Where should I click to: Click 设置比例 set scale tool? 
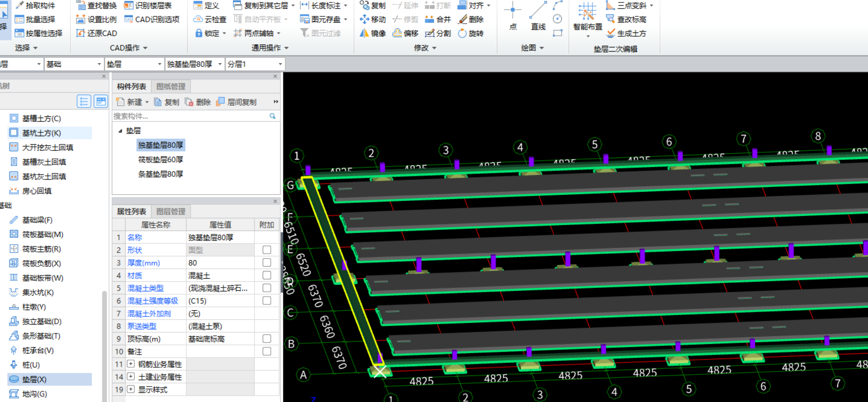pos(97,19)
